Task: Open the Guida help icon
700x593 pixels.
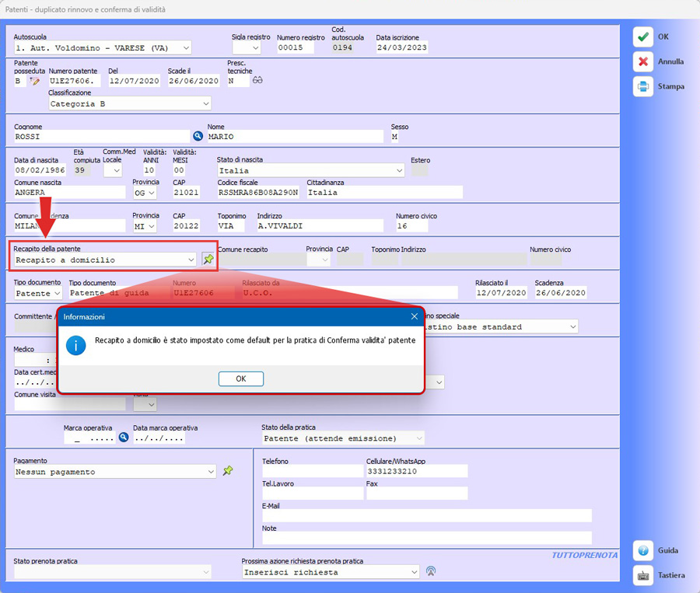Action: point(643,550)
